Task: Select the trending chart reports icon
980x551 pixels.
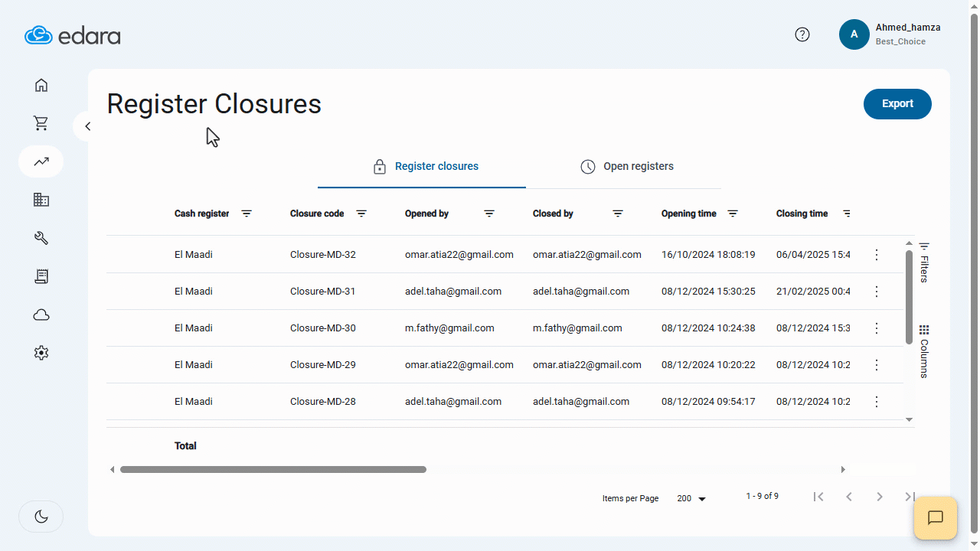Action: click(x=41, y=161)
